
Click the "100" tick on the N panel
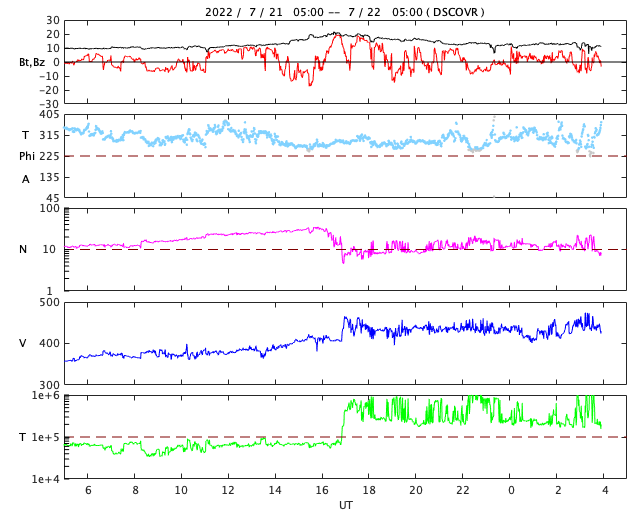click(x=49, y=208)
